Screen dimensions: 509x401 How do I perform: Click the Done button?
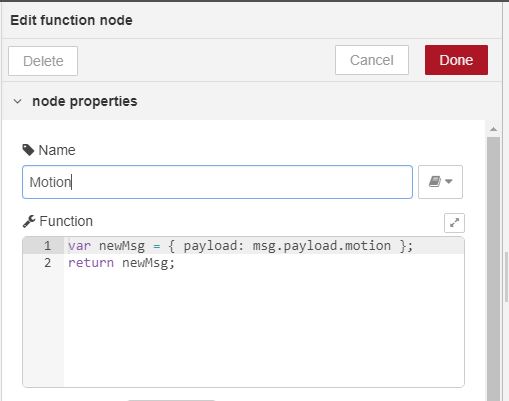click(456, 60)
